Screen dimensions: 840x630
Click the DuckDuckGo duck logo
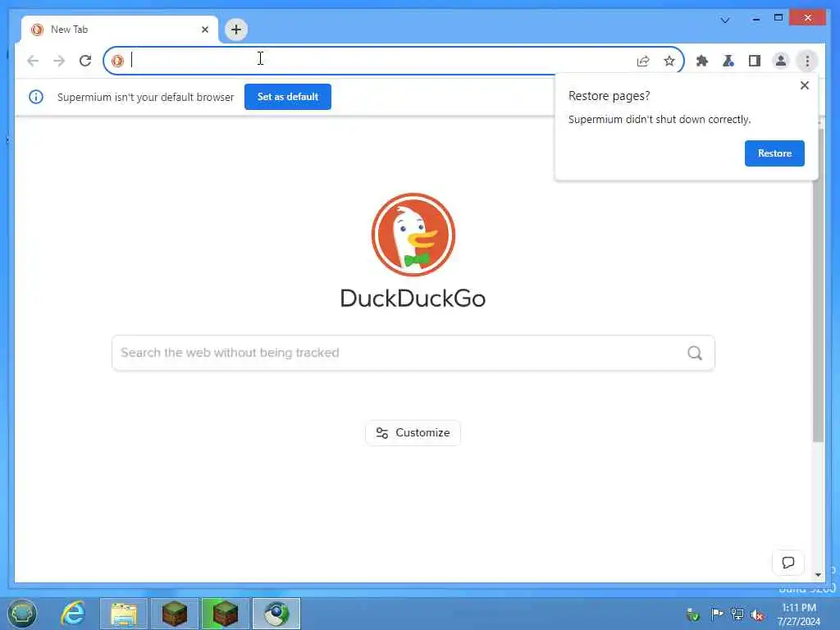tap(413, 235)
